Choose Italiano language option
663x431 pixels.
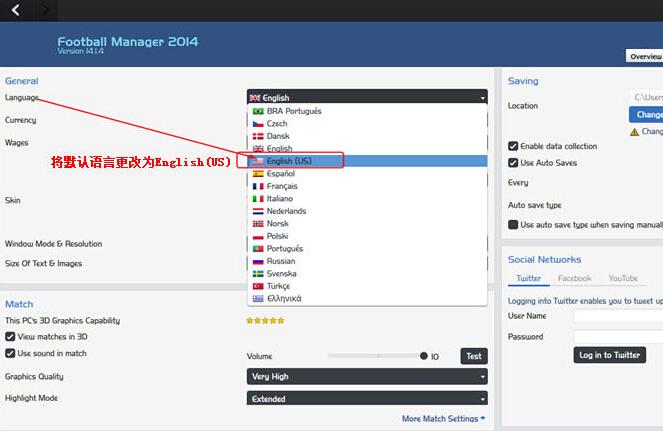coord(367,199)
